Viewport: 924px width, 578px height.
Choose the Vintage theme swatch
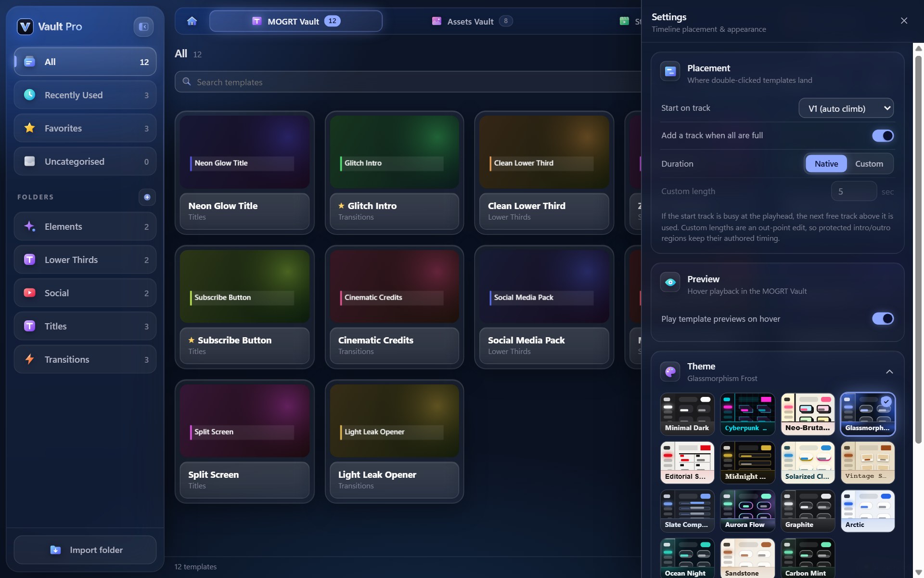click(868, 462)
